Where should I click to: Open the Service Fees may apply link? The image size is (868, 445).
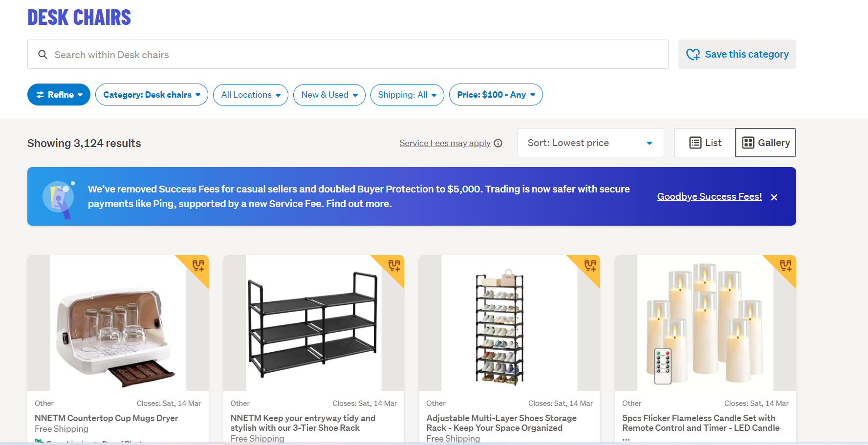pos(445,143)
